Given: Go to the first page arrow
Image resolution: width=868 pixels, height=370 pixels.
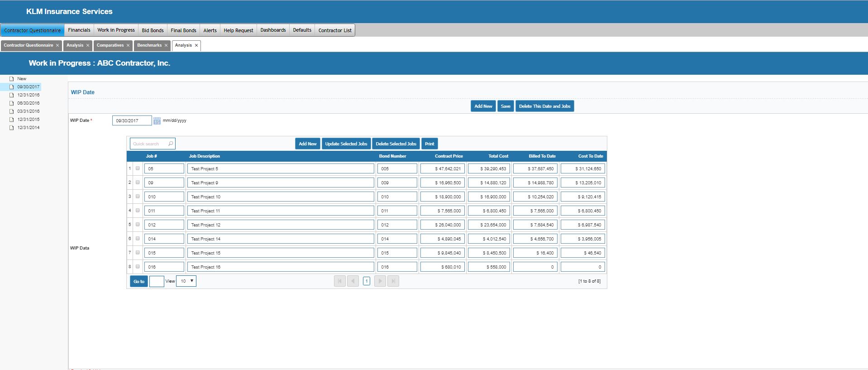Looking at the screenshot, I should pyautogui.click(x=339, y=281).
